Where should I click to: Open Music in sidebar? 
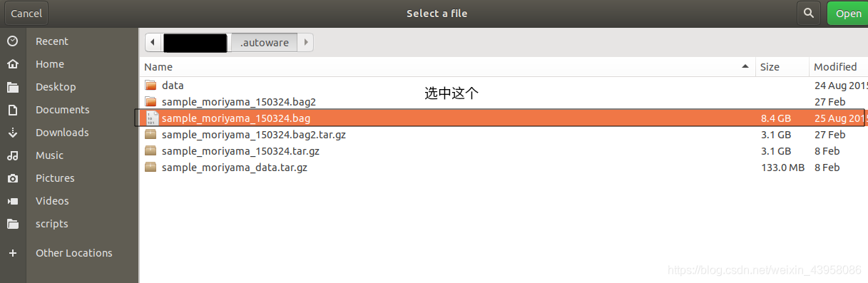tap(50, 155)
